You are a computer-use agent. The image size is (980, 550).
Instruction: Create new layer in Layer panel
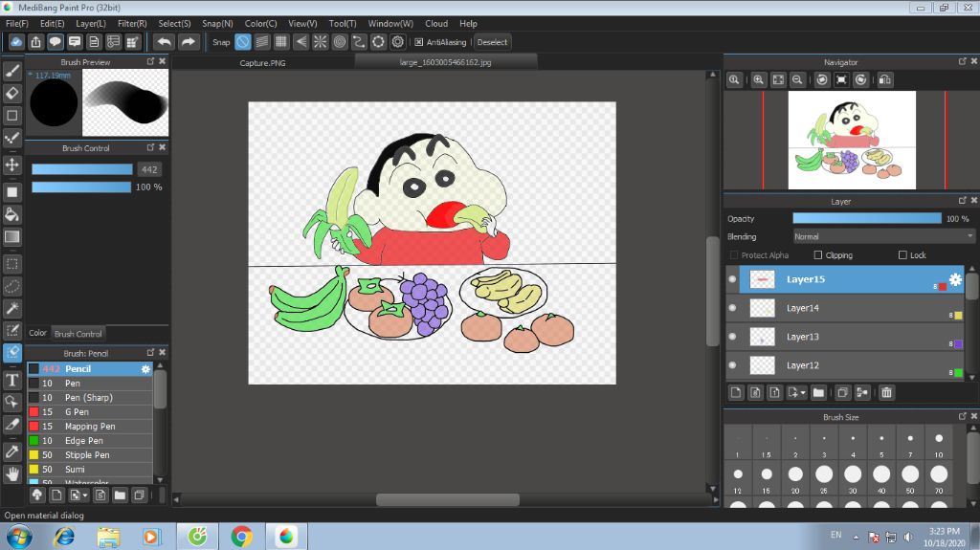(x=736, y=392)
